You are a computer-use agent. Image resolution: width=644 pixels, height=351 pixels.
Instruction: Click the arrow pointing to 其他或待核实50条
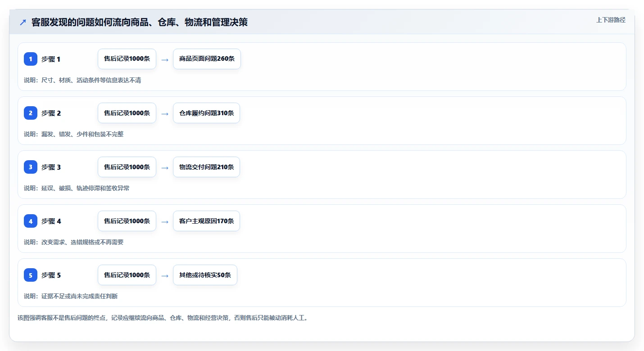coord(165,275)
